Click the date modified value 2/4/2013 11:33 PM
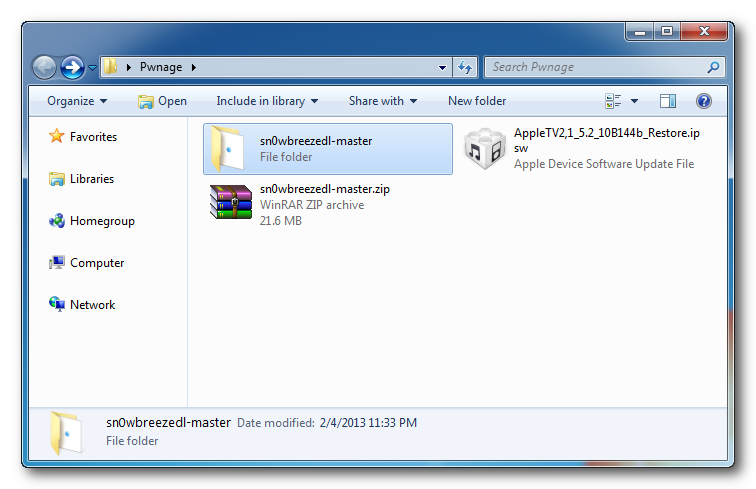Viewport: 756px width, 489px height. [368, 423]
